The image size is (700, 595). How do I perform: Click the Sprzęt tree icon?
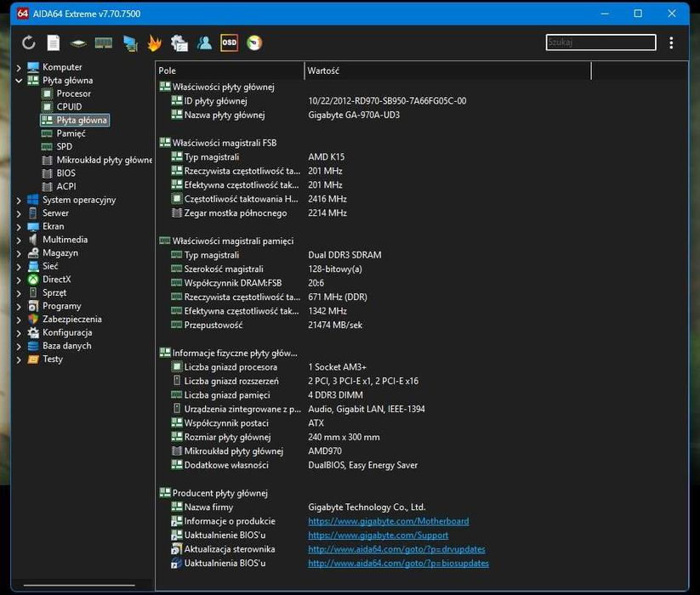[33, 292]
